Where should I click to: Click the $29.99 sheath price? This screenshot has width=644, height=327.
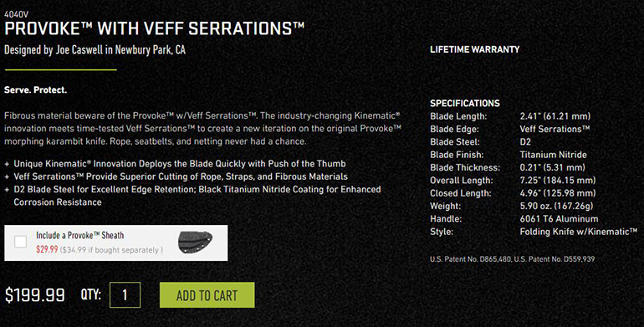47,249
